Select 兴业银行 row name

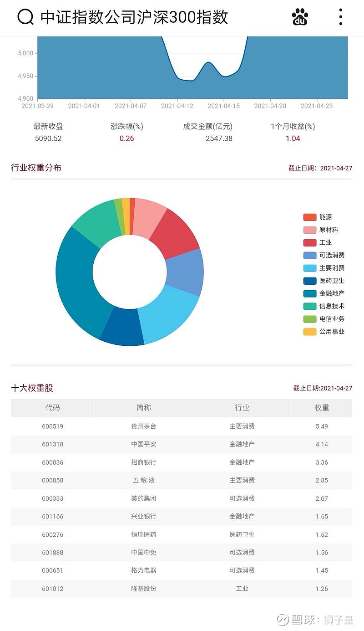pos(143,516)
